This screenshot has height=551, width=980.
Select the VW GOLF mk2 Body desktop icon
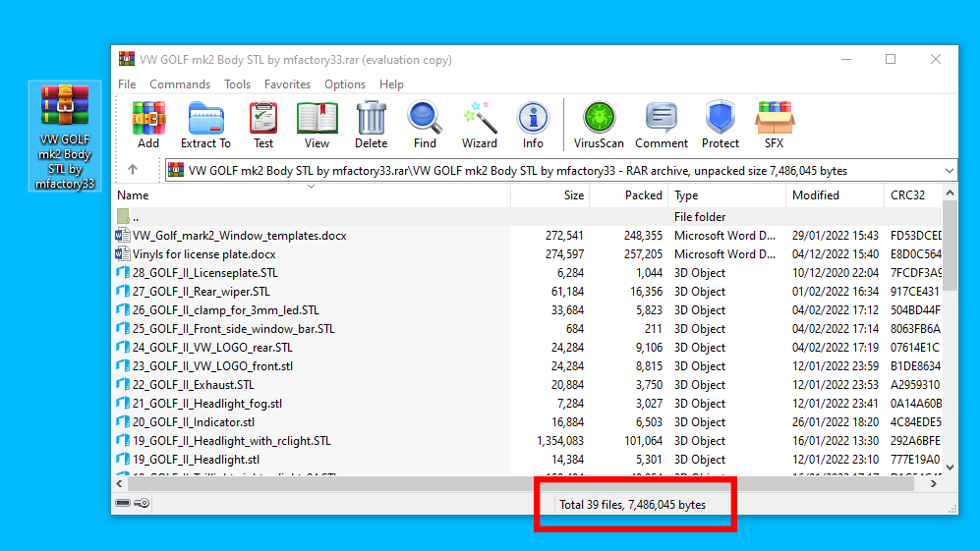[64, 137]
